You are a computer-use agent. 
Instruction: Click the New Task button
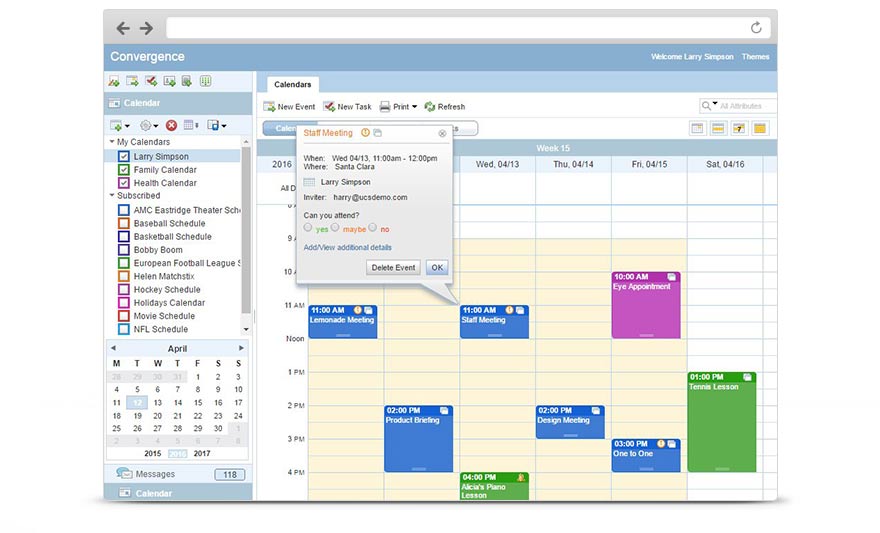pyautogui.click(x=347, y=107)
